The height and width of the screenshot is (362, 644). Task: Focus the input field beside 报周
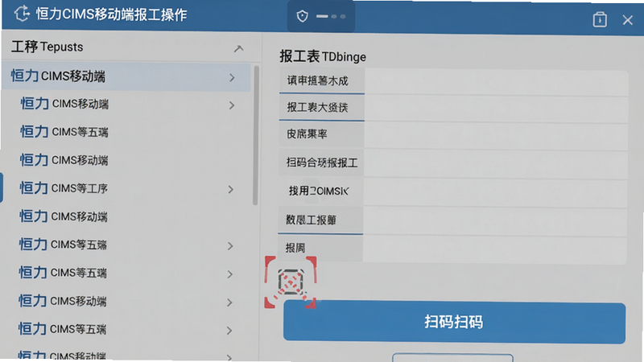point(494,249)
